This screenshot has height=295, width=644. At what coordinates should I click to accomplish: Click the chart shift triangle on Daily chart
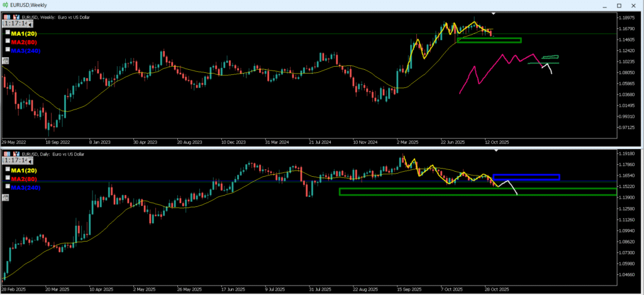(496, 150)
